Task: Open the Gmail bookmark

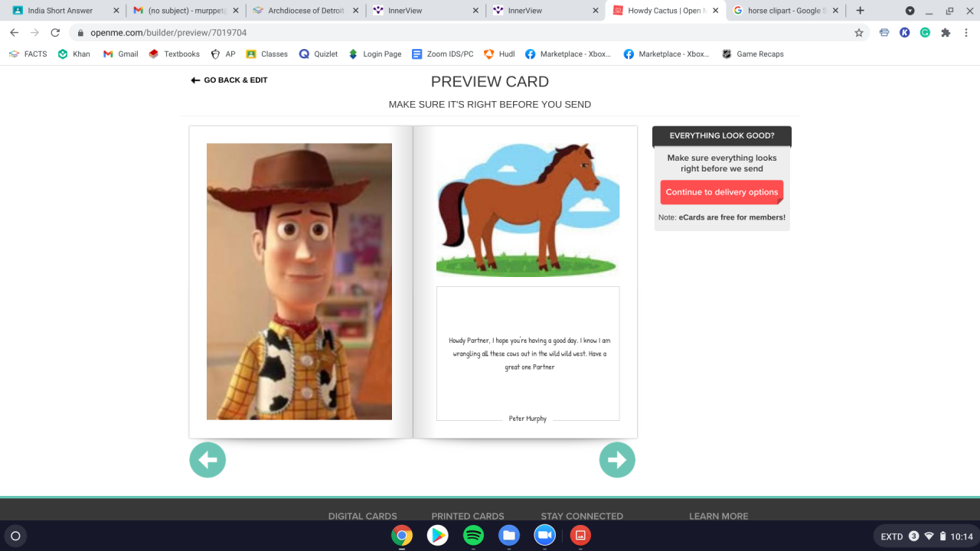Action: (x=120, y=54)
